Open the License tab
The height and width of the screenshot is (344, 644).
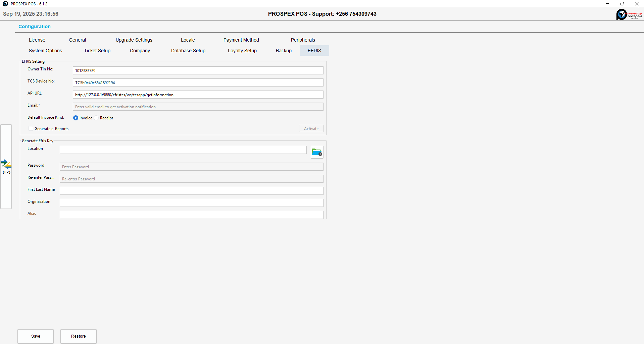click(x=37, y=40)
